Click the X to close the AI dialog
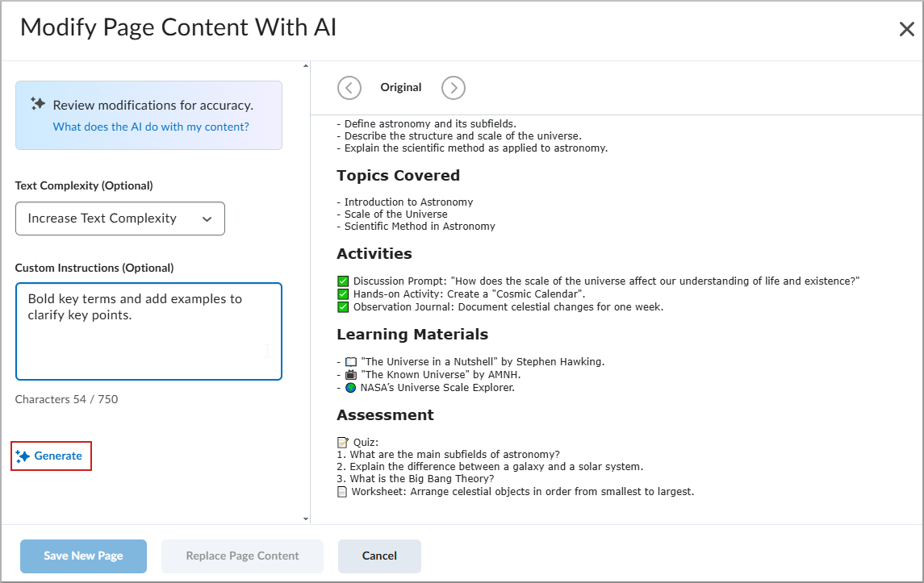Screen dimensions: 924x583 click(907, 27)
